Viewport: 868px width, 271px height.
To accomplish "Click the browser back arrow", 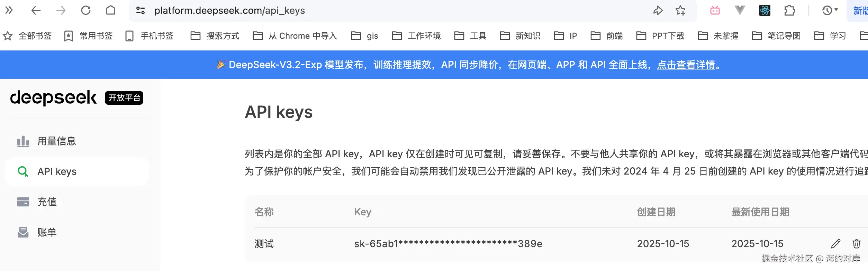I will [x=36, y=10].
